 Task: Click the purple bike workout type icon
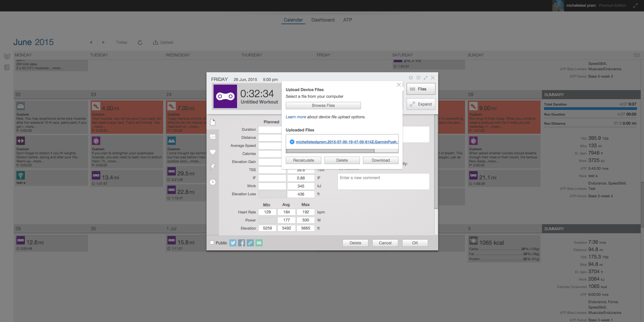225,96
